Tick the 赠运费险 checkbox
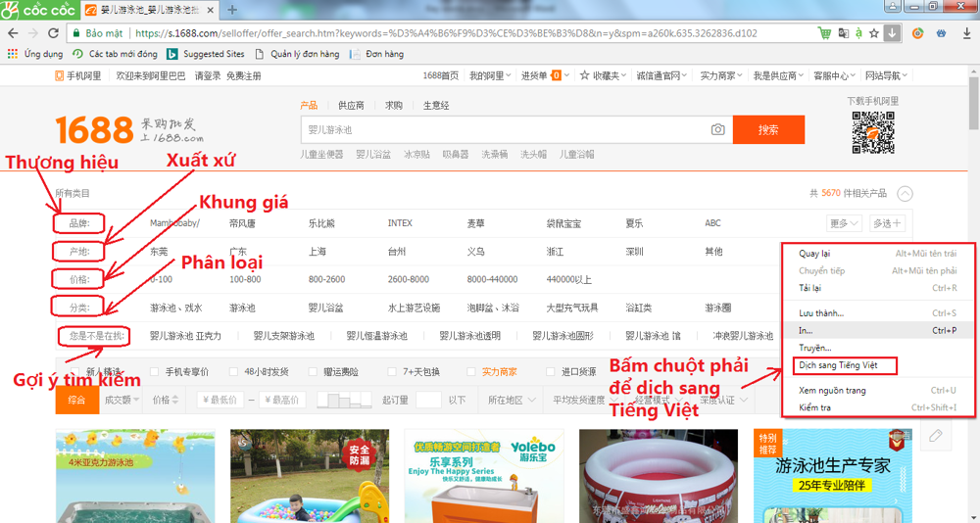The height and width of the screenshot is (523, 980). pos(313,372)
